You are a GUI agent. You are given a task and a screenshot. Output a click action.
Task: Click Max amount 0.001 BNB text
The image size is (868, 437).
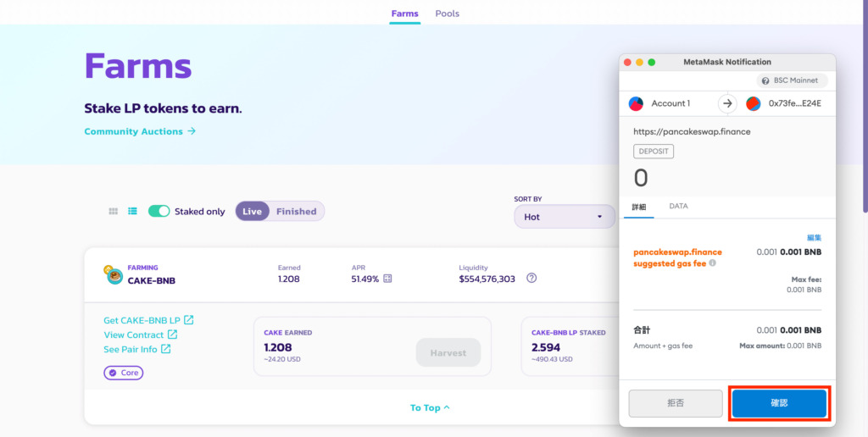pos(781,346)
